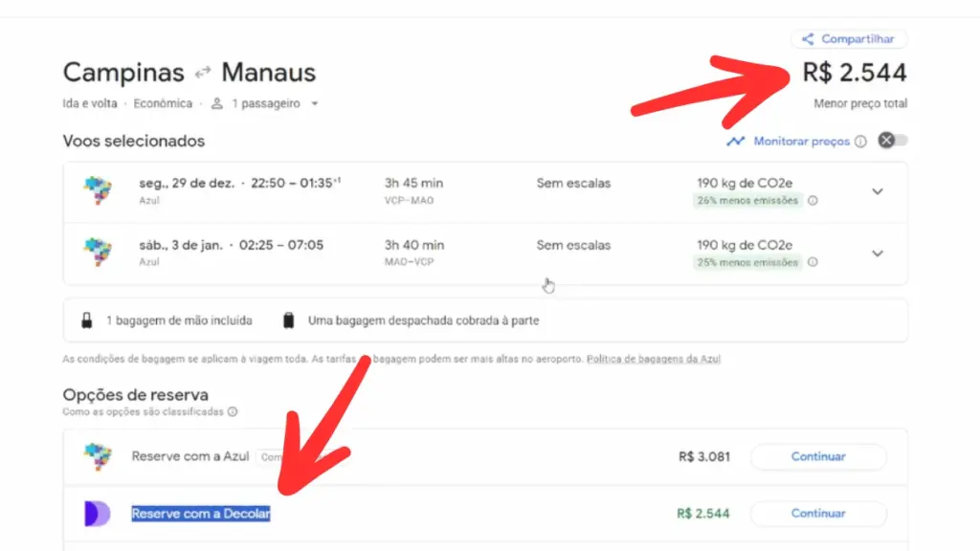Click the swap arrows between Campinas and Manaus
The height and width of the screenshot is (551, 980).
(203, 73)
